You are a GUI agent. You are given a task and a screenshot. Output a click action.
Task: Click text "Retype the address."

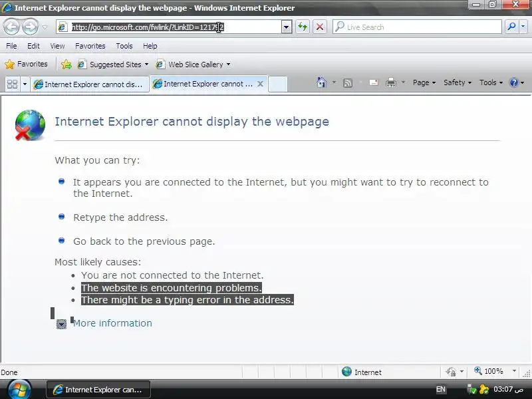(120, 217)
